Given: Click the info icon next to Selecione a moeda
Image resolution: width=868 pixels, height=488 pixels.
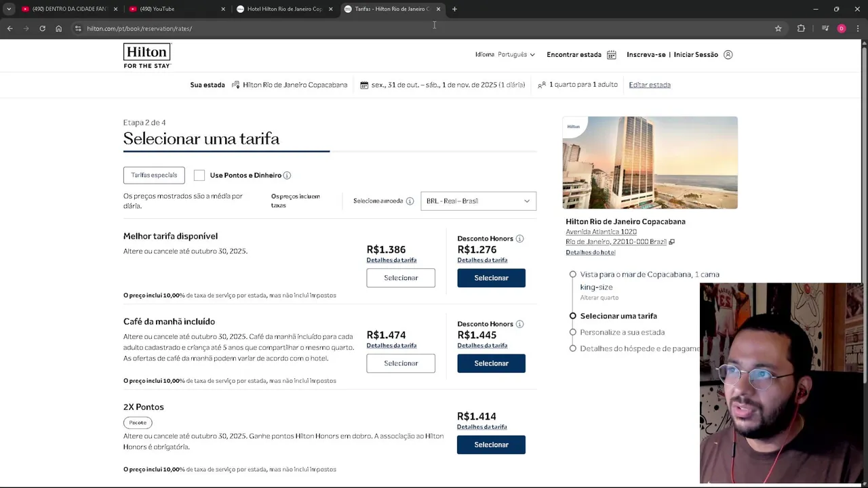Looking at the screenshot, I should (410, 201).
